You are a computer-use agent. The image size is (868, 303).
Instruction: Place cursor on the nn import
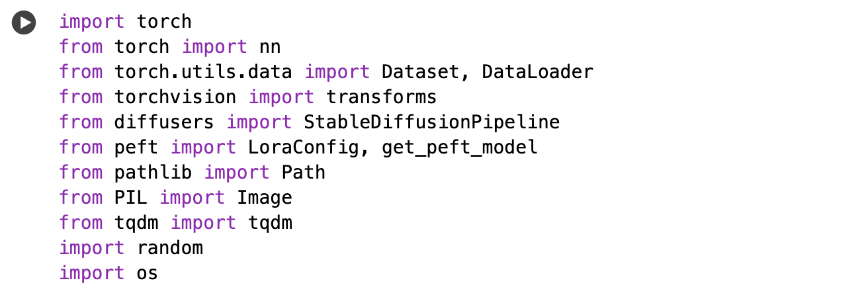(270, 47)
